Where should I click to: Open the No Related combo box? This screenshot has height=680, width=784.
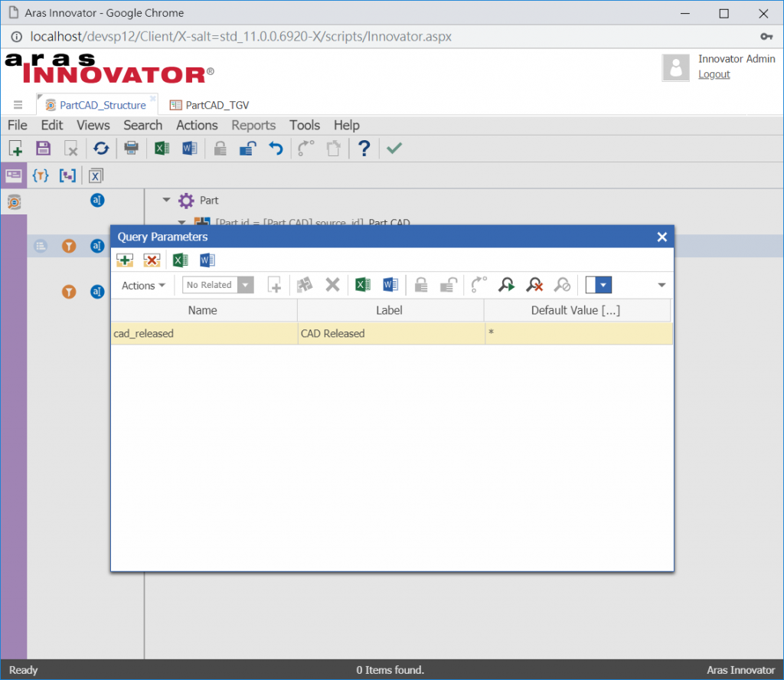click(218, 285)
